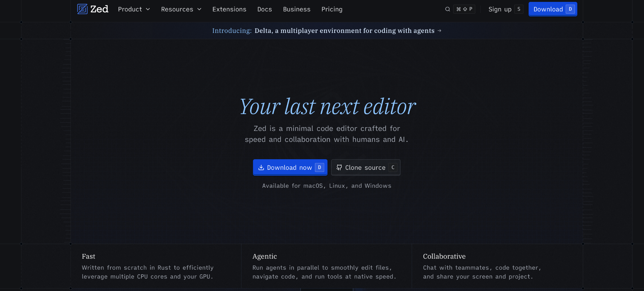Click the Download button in the navigation bar

point(553,9)
